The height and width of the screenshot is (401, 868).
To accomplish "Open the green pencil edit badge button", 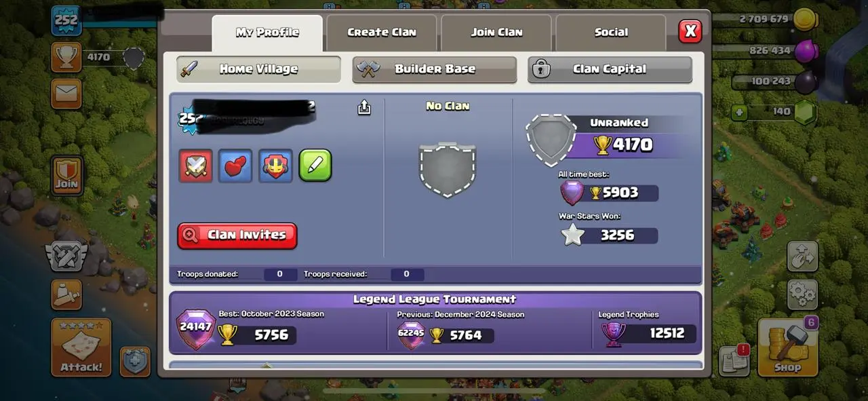I will pyautogui.click(x=315, y=166).
